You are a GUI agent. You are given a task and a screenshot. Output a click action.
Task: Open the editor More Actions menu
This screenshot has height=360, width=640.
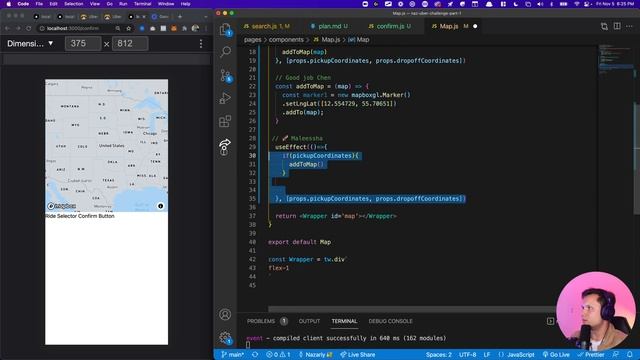click(629, 27)
